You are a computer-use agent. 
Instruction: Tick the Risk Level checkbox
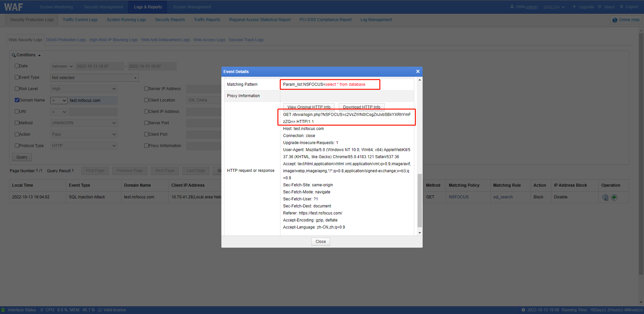coord(17,89)
